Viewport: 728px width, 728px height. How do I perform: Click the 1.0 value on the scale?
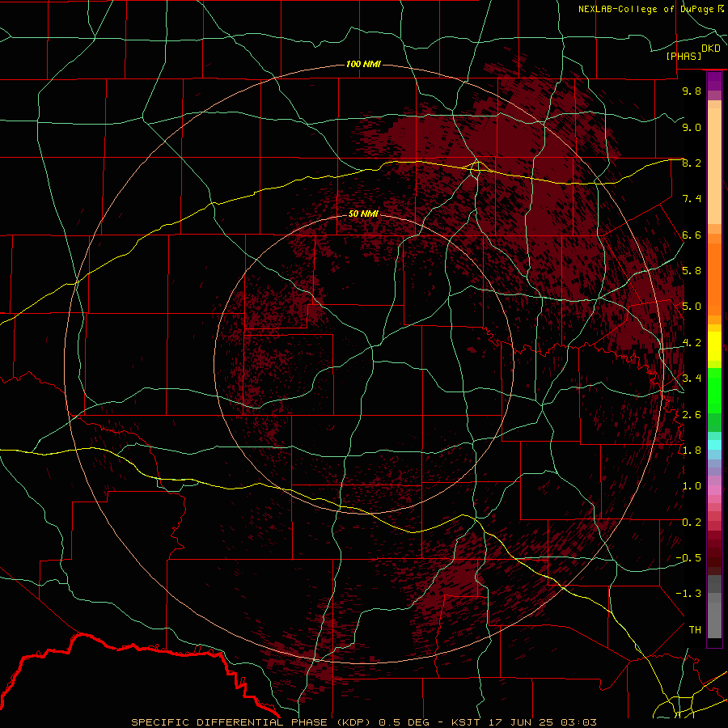[692, 486]
